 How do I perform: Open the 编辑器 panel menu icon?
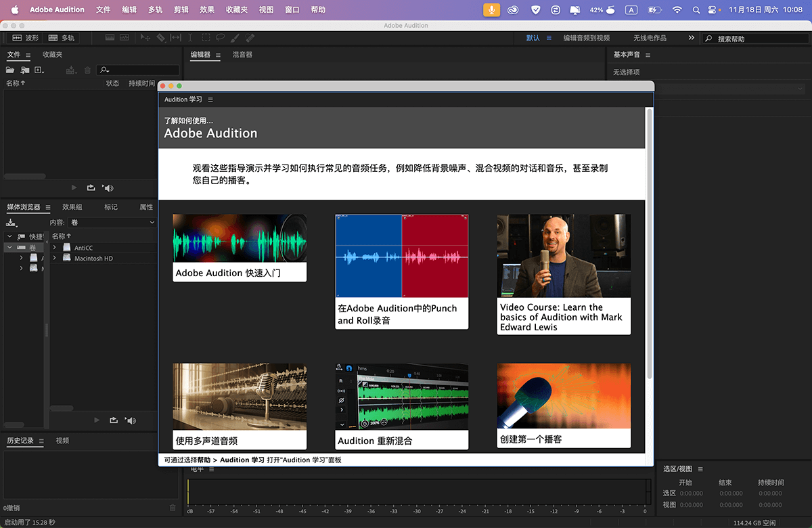pyautogui.click(x=218, y=55)
